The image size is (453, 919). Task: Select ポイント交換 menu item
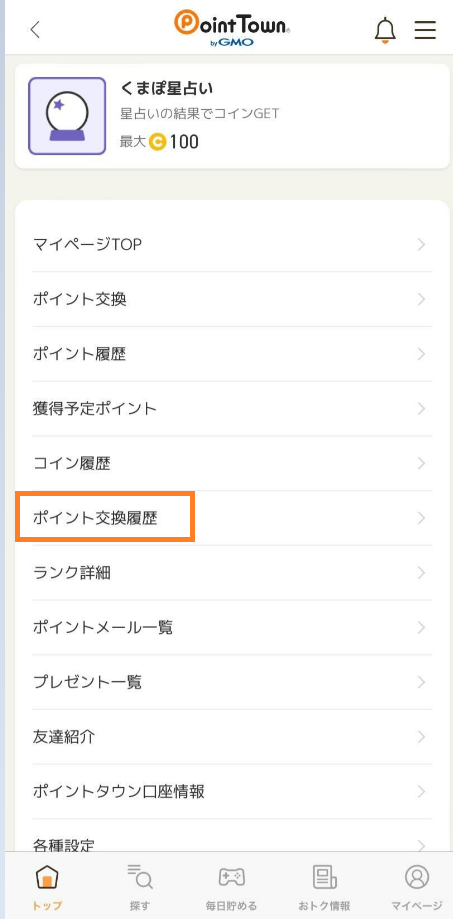pyautogui.click(x=232, y=299)
